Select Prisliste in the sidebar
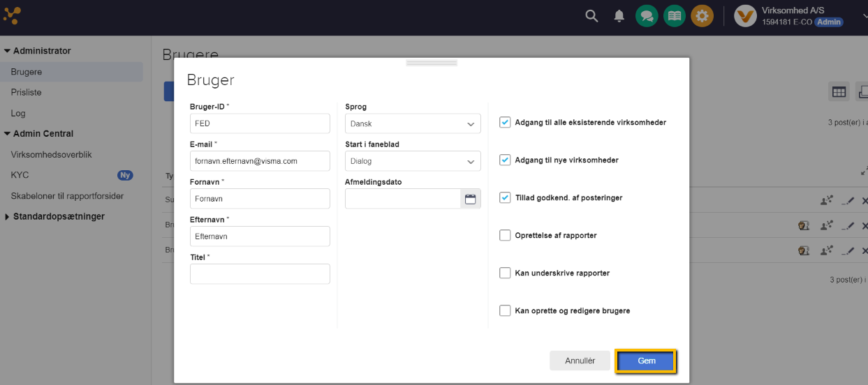This screenshot has width=868, height=385. [26, 92]
